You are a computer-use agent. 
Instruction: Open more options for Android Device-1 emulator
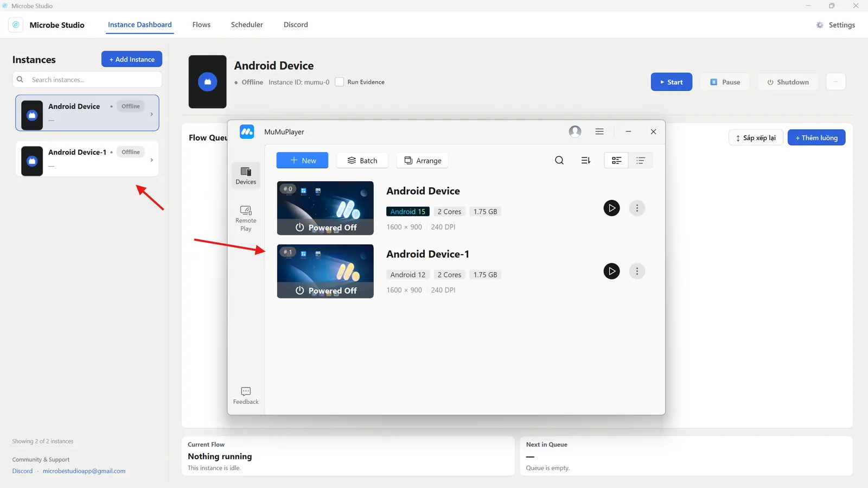637,271
